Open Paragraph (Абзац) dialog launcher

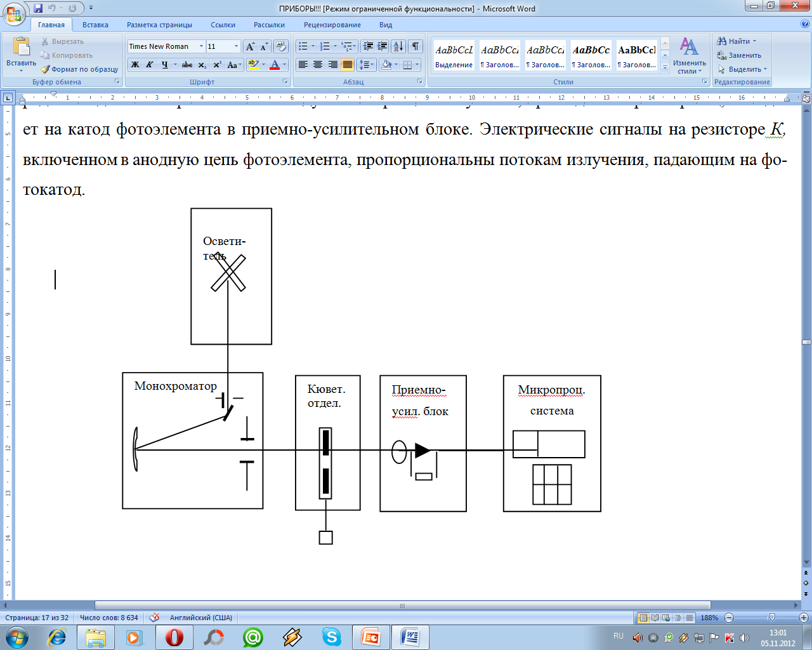click(420, 82)
